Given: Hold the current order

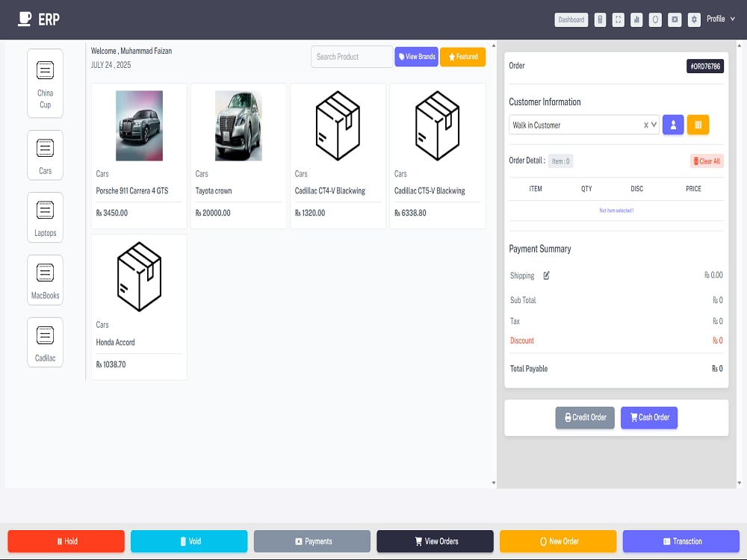Looking at the screenshot, I should [x=66, y=541].
